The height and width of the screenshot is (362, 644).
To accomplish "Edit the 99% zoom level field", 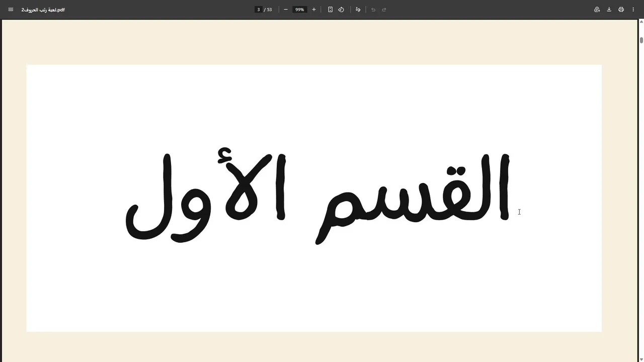I will pyautogui.click(x=300, y=10).
